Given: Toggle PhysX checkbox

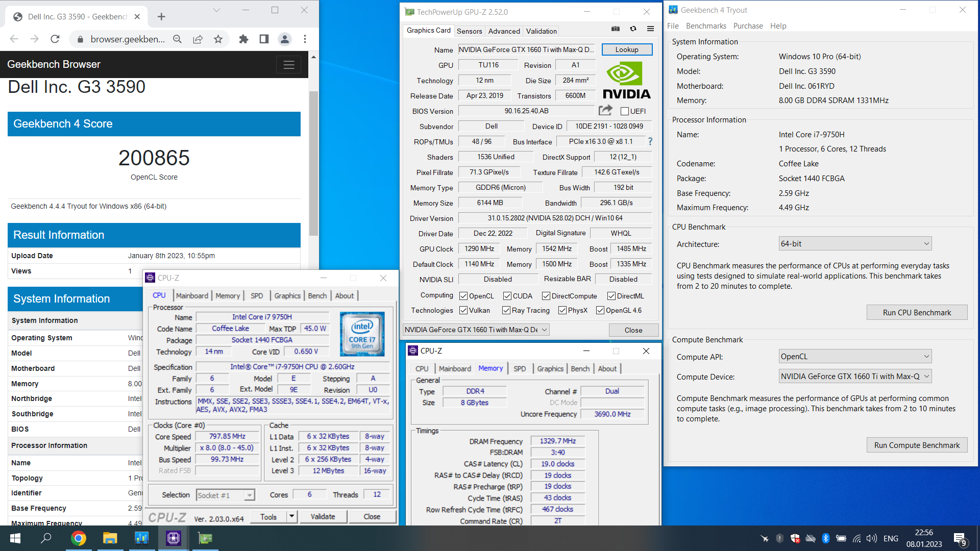Looking at the screenshot, I should point(562,310).
